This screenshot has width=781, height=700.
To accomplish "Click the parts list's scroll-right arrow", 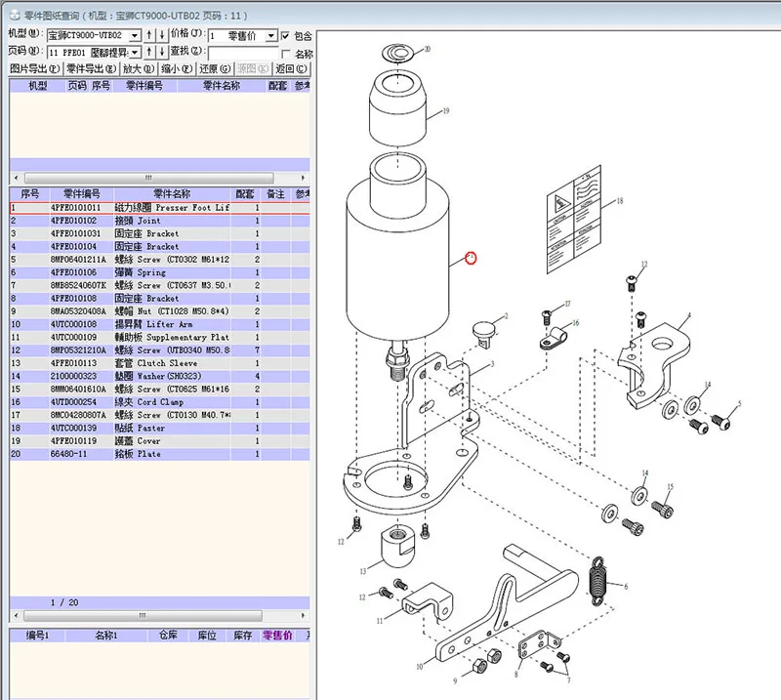I will pos(303,616).
